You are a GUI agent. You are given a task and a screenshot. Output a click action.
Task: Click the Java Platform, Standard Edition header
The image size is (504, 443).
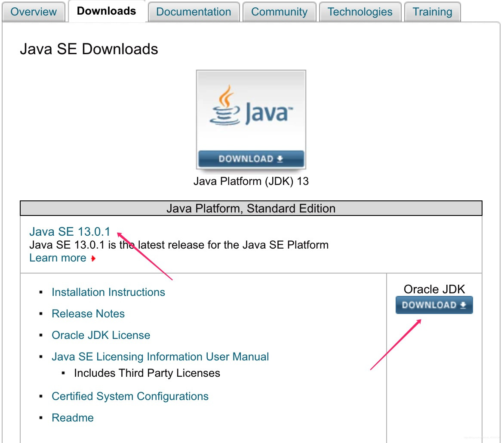click(251, 208)
